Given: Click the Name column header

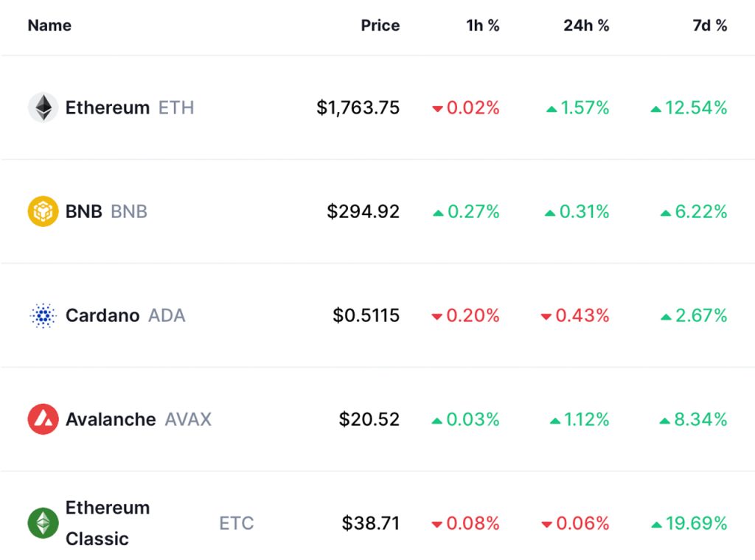Looking at the screenshot, I should pyautogui.click(x=49, y=25).
